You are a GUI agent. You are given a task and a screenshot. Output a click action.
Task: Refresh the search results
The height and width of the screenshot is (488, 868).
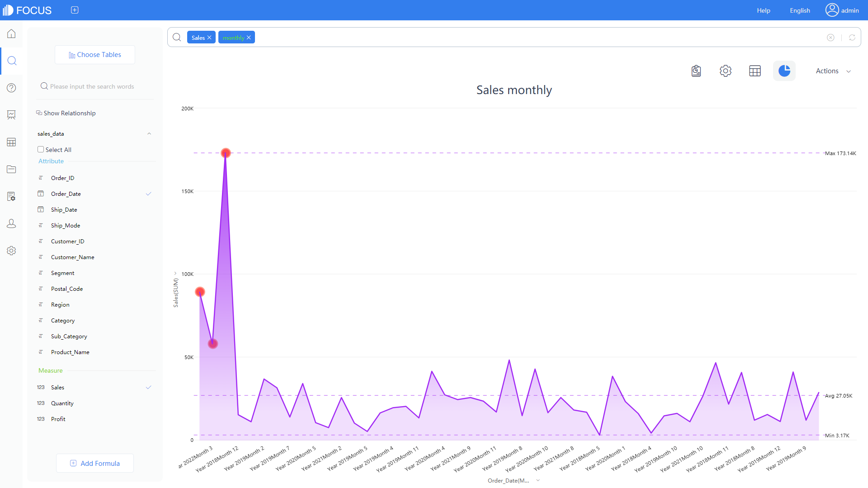(x=852, y=38)
